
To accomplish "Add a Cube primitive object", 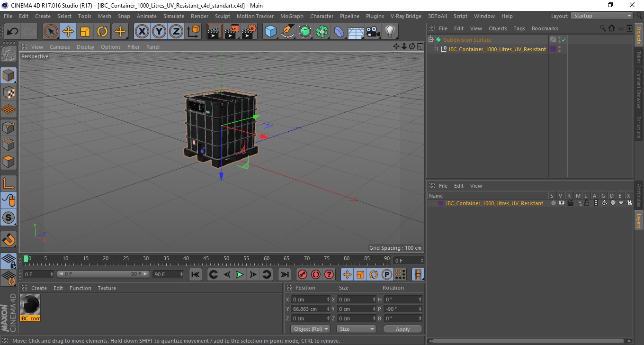I will pyautogui.click(x=270, y=32).
